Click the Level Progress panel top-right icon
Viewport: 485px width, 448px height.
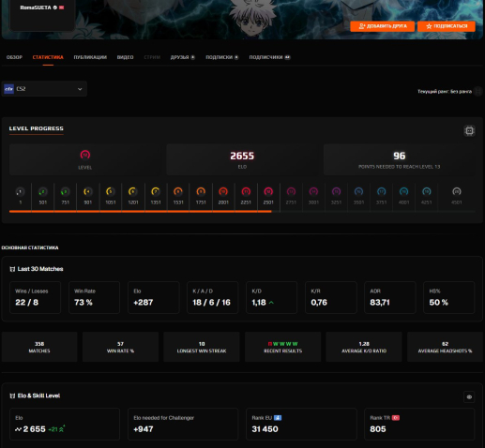click(x=469, y=130)
